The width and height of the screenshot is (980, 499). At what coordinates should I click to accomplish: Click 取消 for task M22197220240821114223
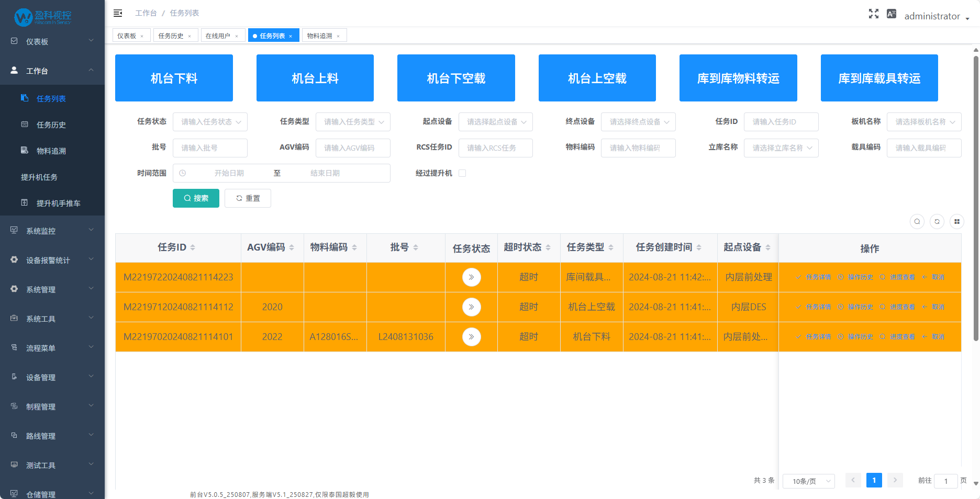point(933,277)
